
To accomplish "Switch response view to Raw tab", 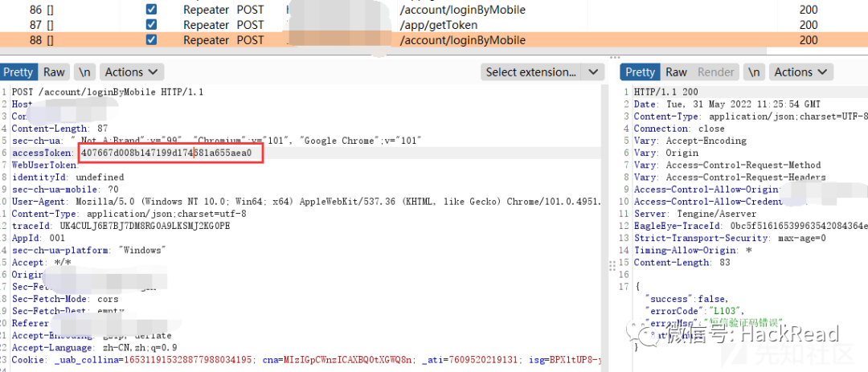I will coord(676,72).
